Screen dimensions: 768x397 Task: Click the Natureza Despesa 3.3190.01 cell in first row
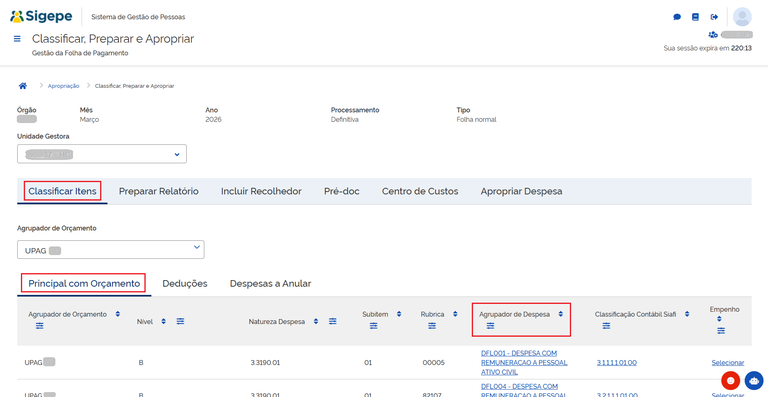(265, 363)
